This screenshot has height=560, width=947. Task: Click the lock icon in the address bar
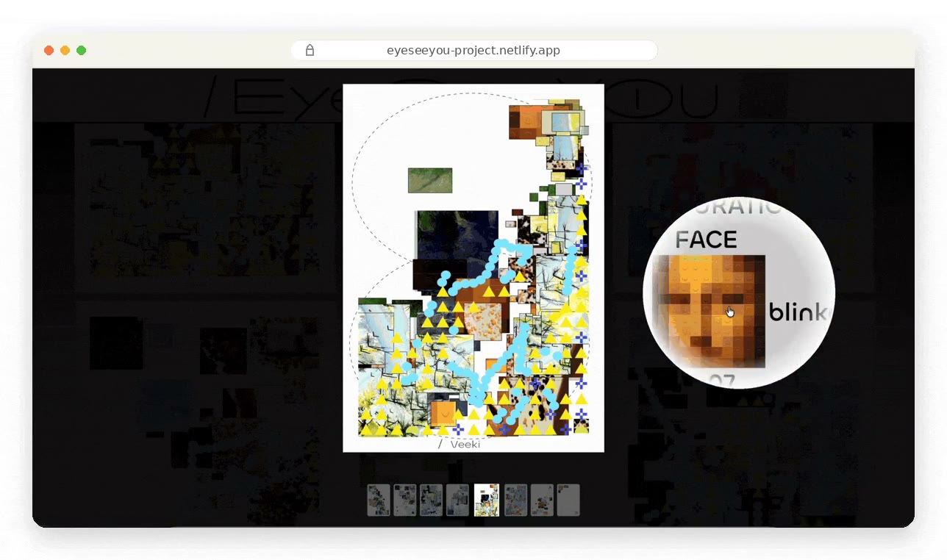pos(310,50)
